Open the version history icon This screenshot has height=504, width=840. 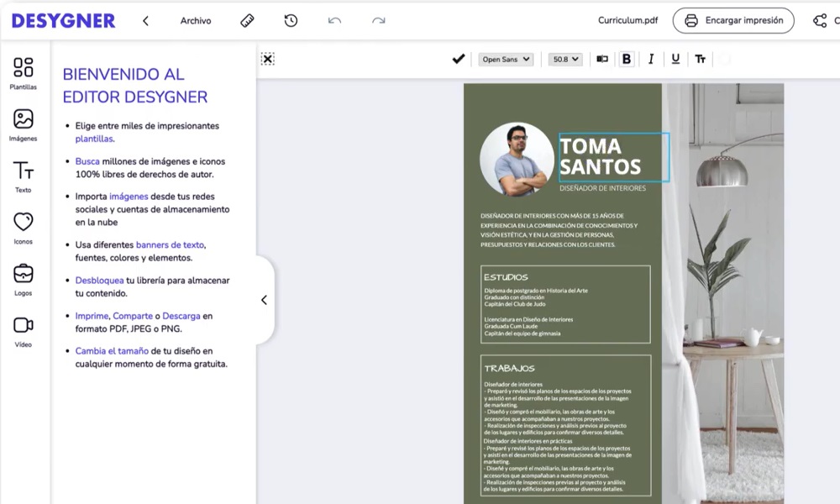[291, 19]
